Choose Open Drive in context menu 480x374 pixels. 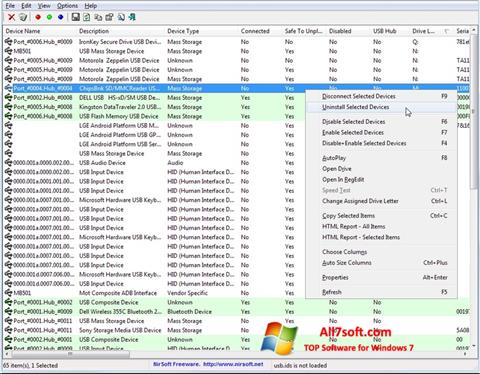(x=382, y=169)
